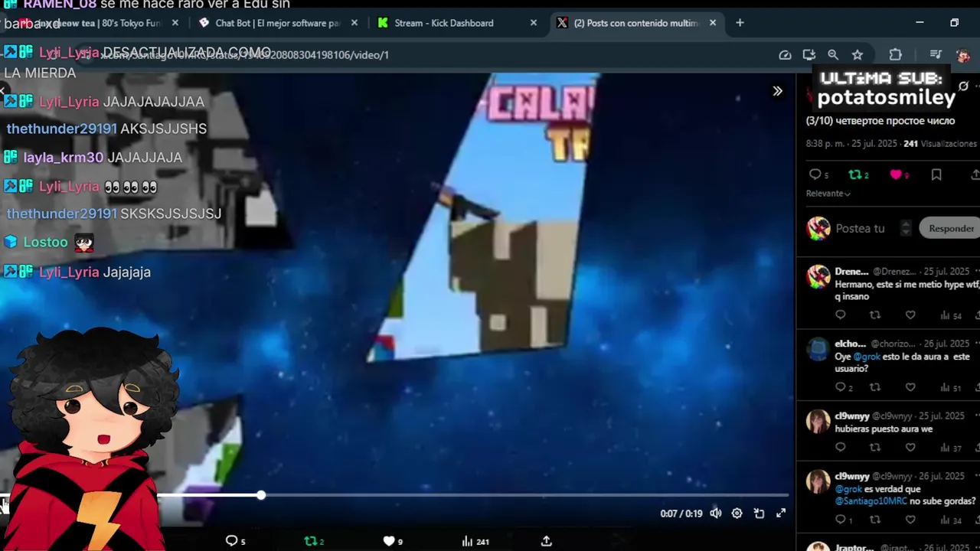Image resolution: width=980 pixels, height=551 pixels.
Task: Reply to 'hubieras puesto aura we' comment
Action: click(x=840, y=447)
